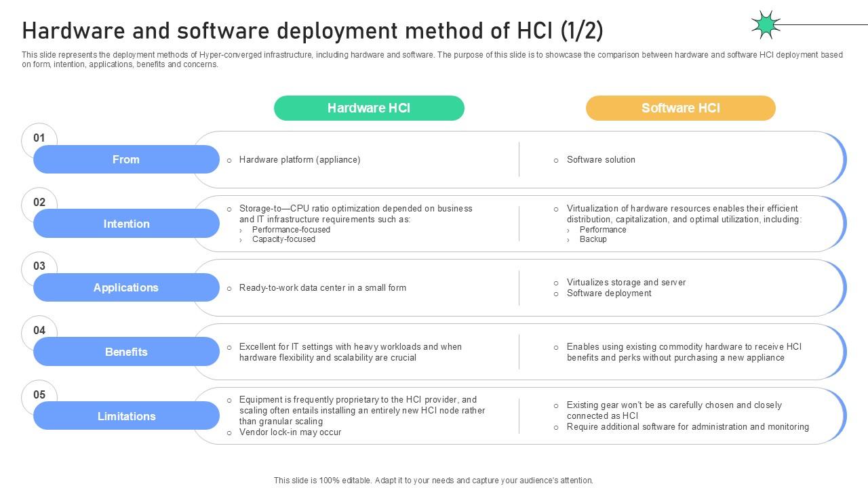The height and width of the screenshot is (488, 868).
Task: Click 'Capacity-focused' sub-bullet
Action: pos(283,239)
